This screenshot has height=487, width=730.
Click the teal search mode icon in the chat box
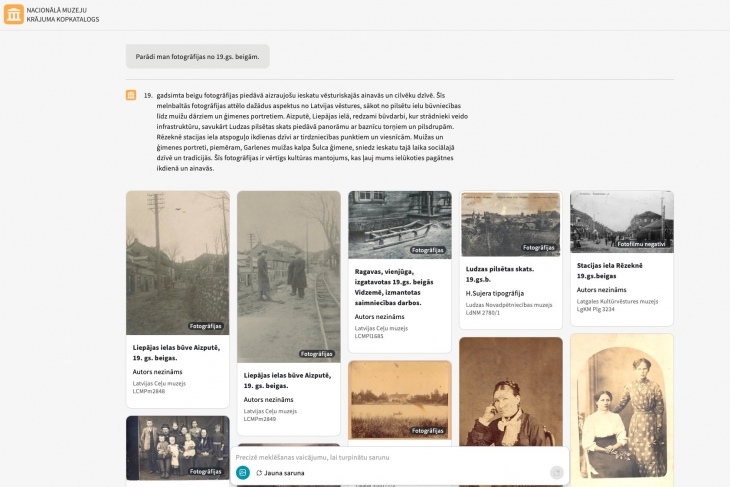[243, 473]
